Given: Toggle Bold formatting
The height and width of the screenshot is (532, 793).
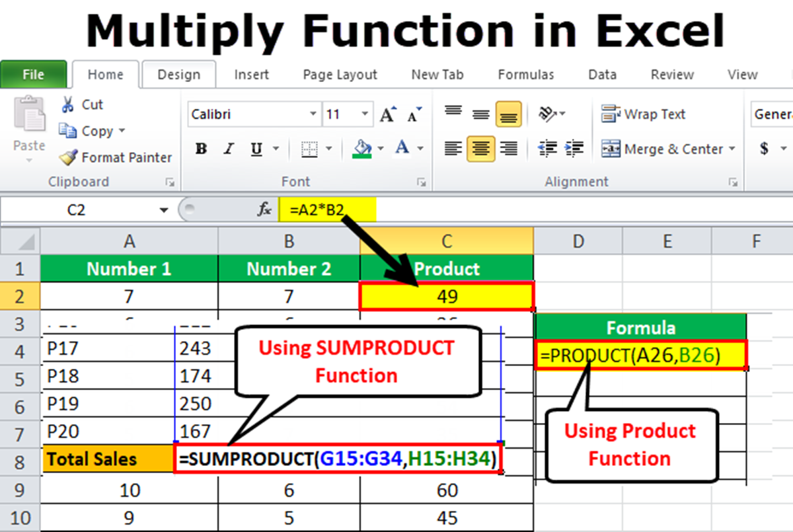Looking at the screenshot, I should pos(202,149).
